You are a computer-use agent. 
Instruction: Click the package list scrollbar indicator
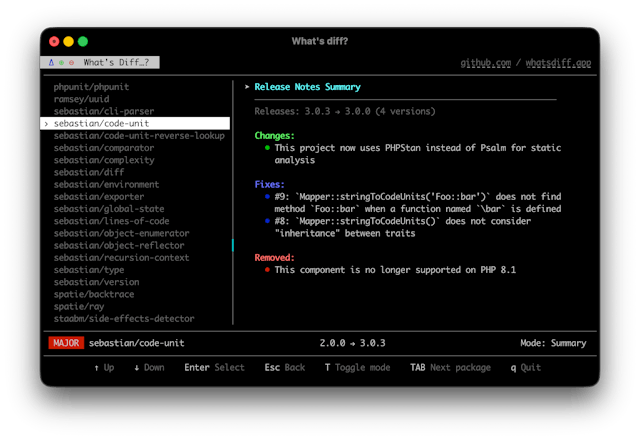pos(232,245)
